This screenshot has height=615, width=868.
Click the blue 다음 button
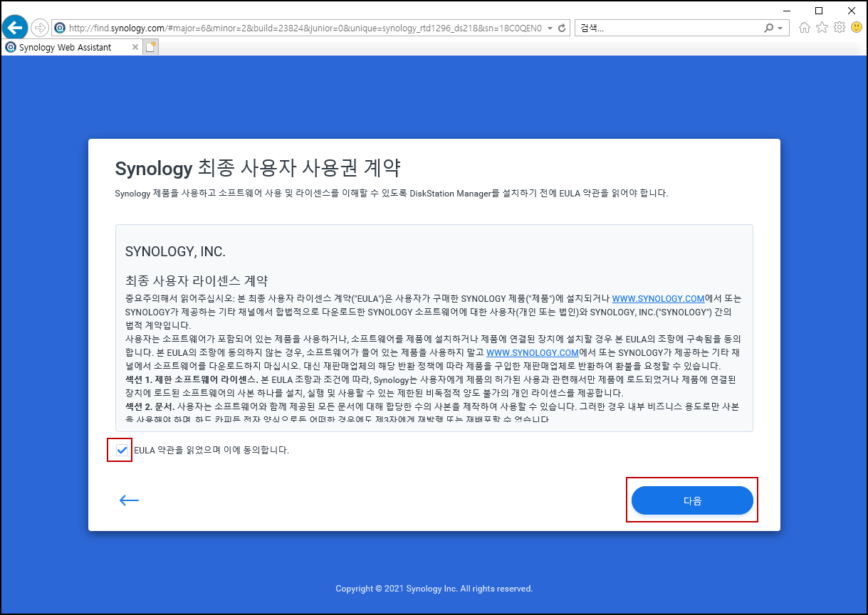click(x=692, y=500)
